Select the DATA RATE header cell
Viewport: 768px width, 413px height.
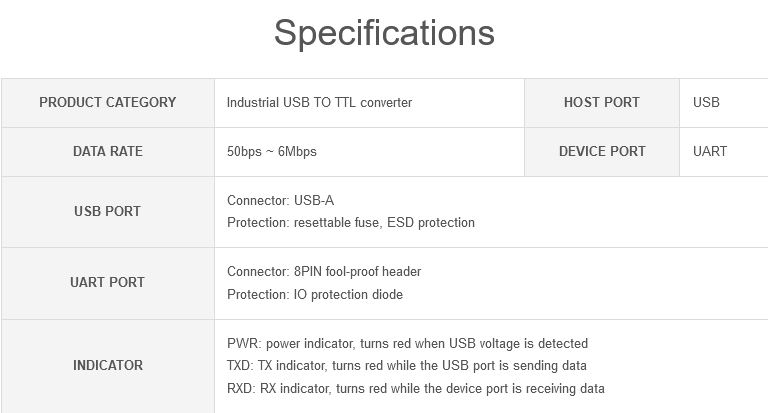click(108, 152)
